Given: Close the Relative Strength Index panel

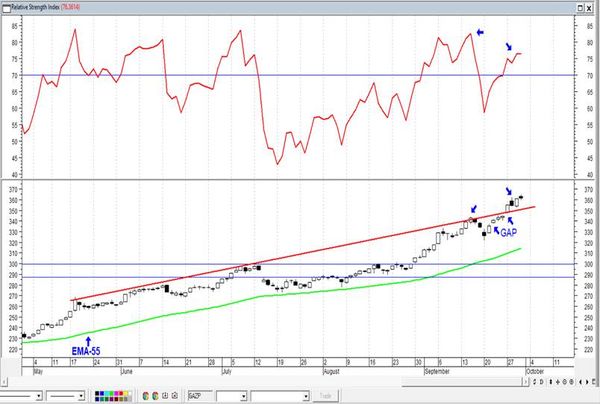Looking at the screenshot, I should coord(589,8).
